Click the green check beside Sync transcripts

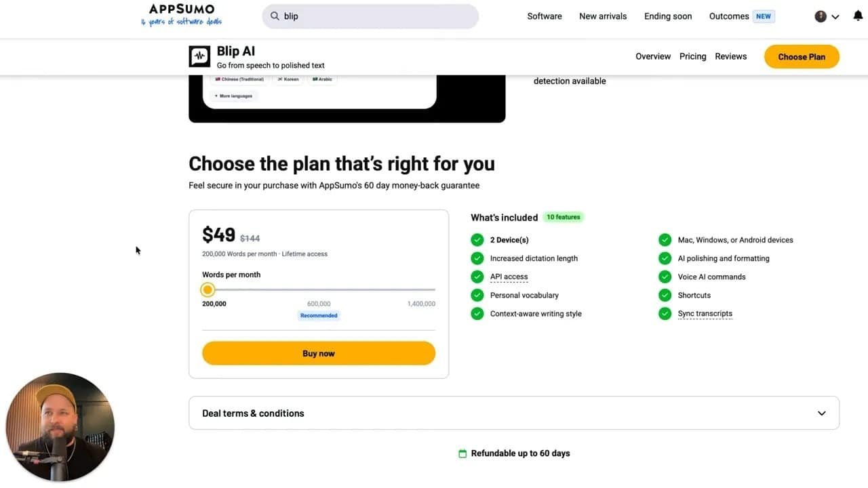665,314
